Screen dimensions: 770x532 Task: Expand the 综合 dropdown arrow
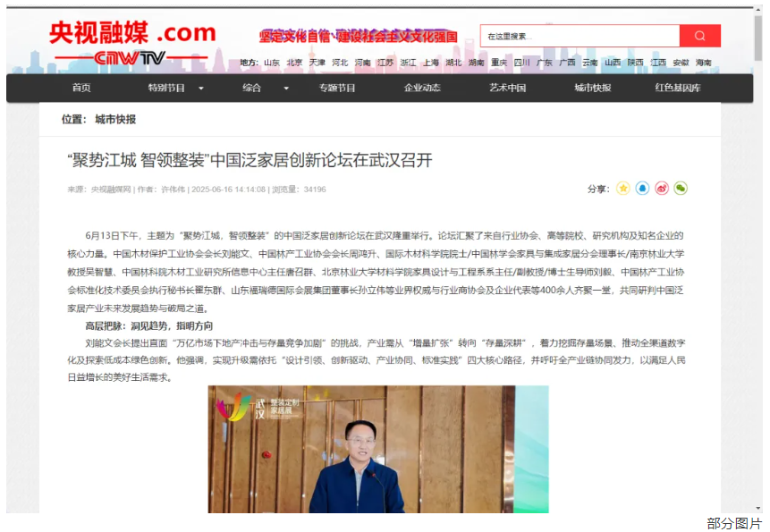pyautogui.click(x=286, y=89)
